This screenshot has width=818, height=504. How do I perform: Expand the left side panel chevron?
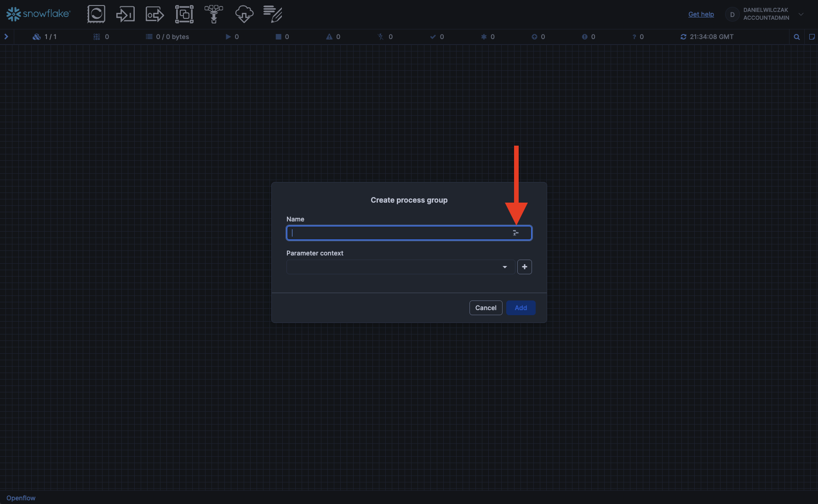pos(6,37)
